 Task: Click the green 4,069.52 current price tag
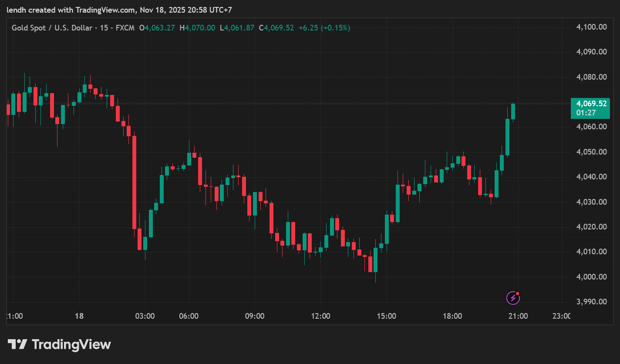click(591, 104)
